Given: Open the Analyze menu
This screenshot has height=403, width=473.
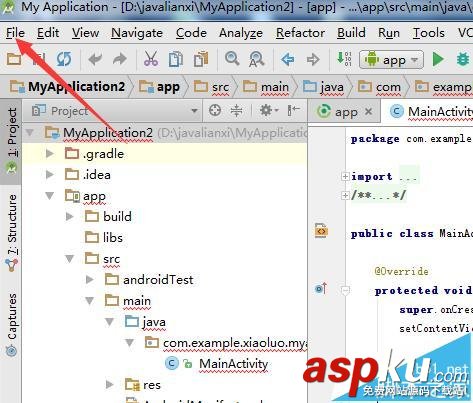Looking at the screenshot, I should pos(241,33).
